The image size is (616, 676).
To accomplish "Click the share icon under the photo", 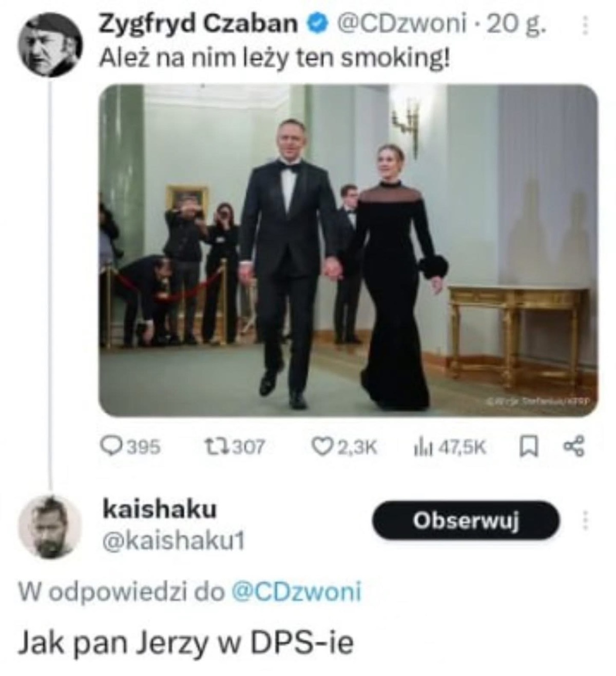I will coord(573,448).
